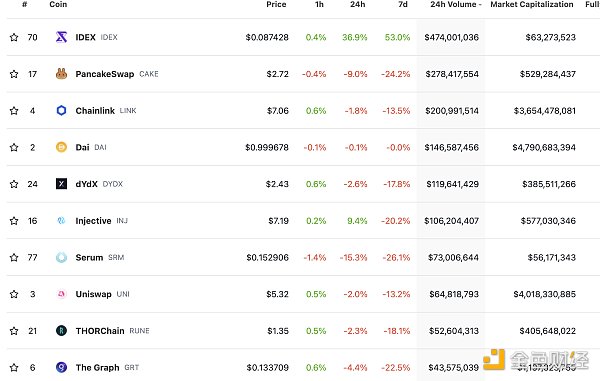The image size is (600, 381).
Task: Sort by the Coin column header
Action: pos(58,4)
